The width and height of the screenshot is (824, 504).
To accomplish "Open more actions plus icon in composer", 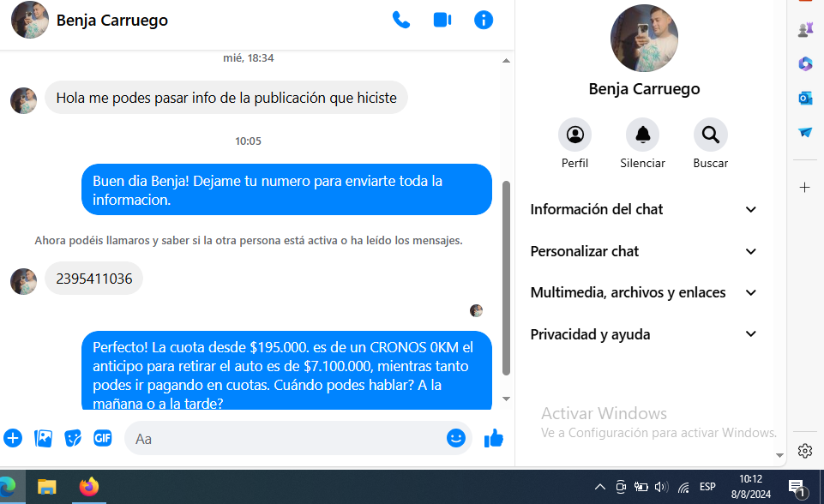I will (13, 438).
